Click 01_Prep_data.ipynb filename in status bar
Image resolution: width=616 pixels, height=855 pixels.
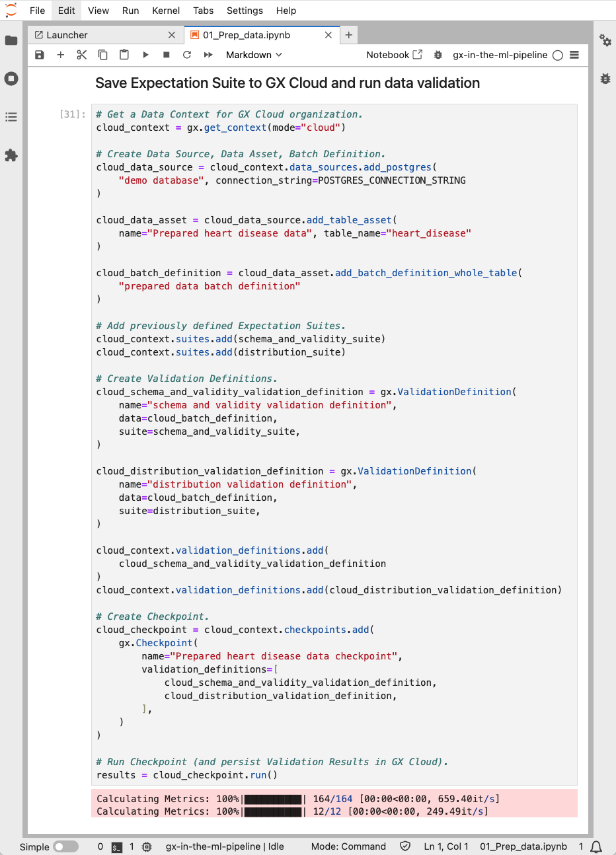click(x=523, y=846)
